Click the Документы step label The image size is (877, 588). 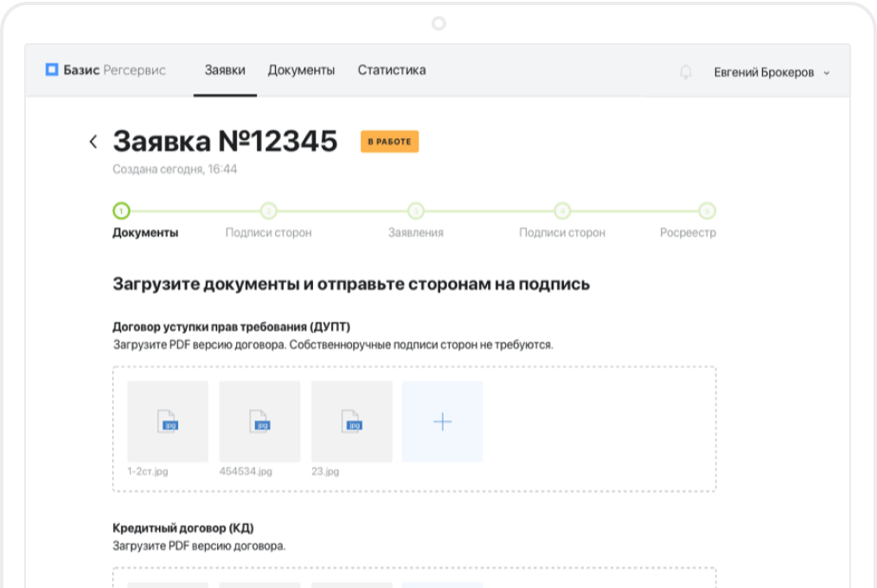145,233
